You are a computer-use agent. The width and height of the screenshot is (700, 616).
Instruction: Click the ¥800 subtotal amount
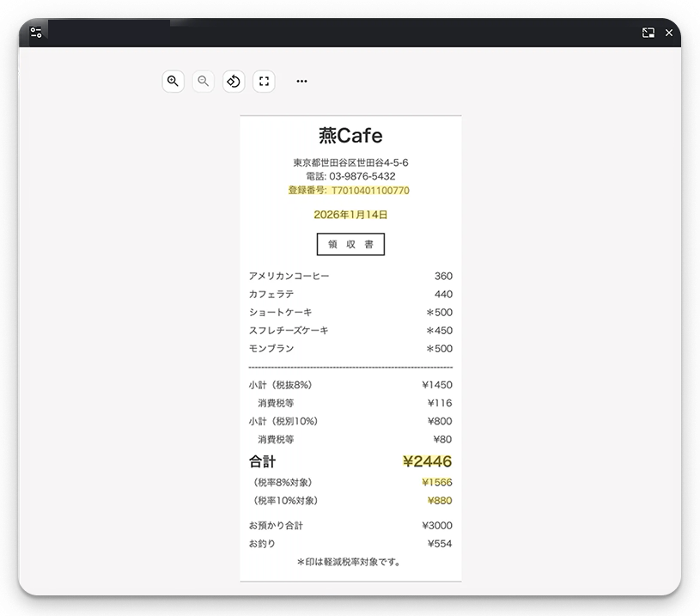pos(440,421)
